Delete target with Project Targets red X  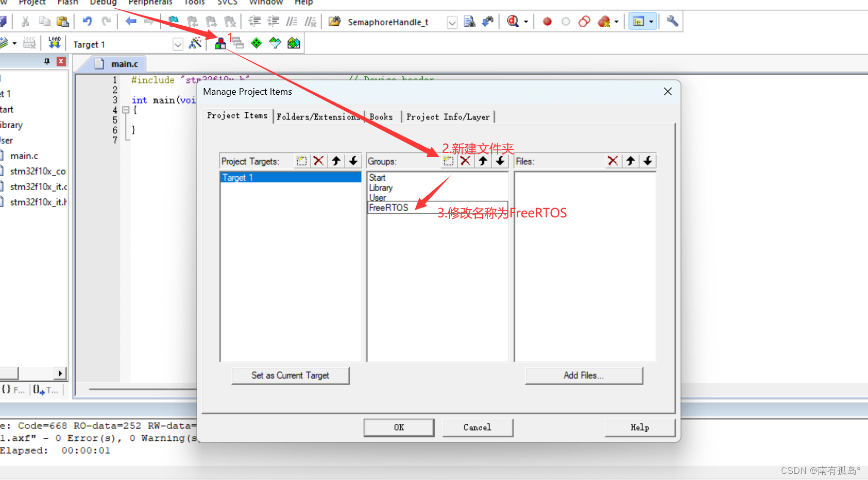coord(318,161)
